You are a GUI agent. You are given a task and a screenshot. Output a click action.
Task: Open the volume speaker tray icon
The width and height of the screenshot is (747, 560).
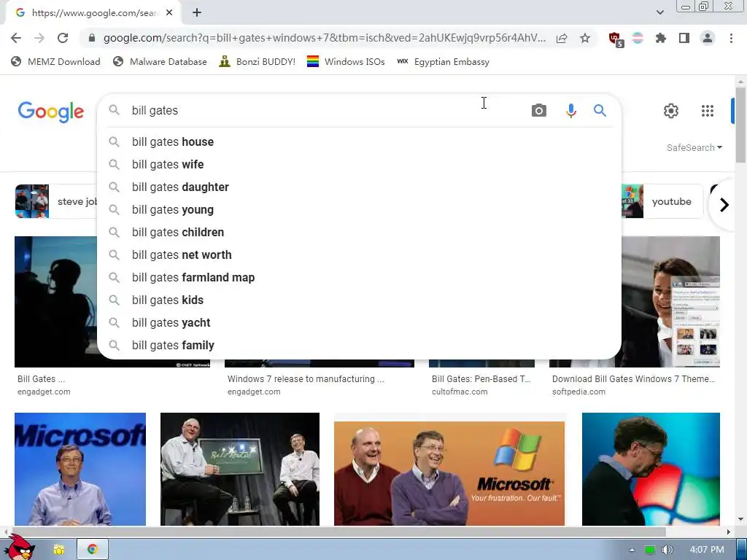pos(667,550)
